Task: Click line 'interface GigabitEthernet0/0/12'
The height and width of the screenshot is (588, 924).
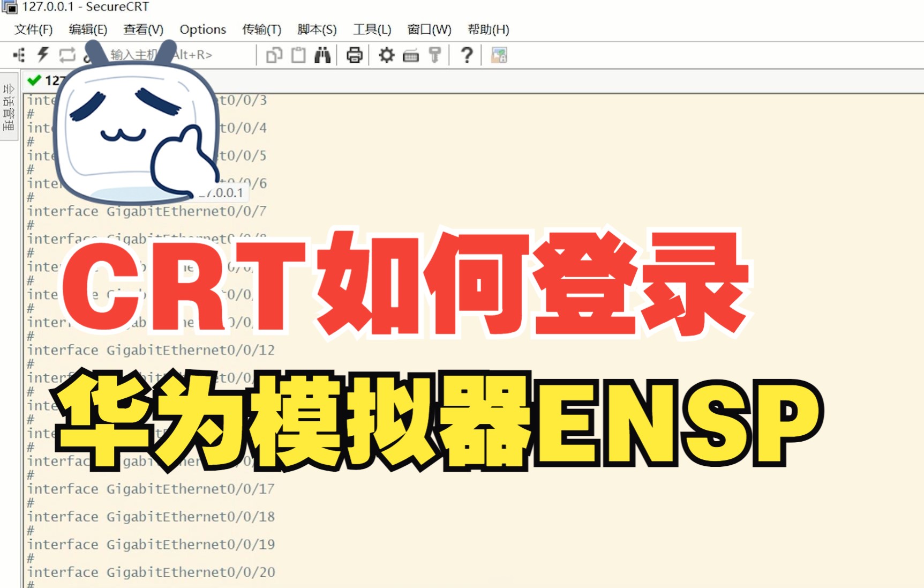Action: [151, 350]
